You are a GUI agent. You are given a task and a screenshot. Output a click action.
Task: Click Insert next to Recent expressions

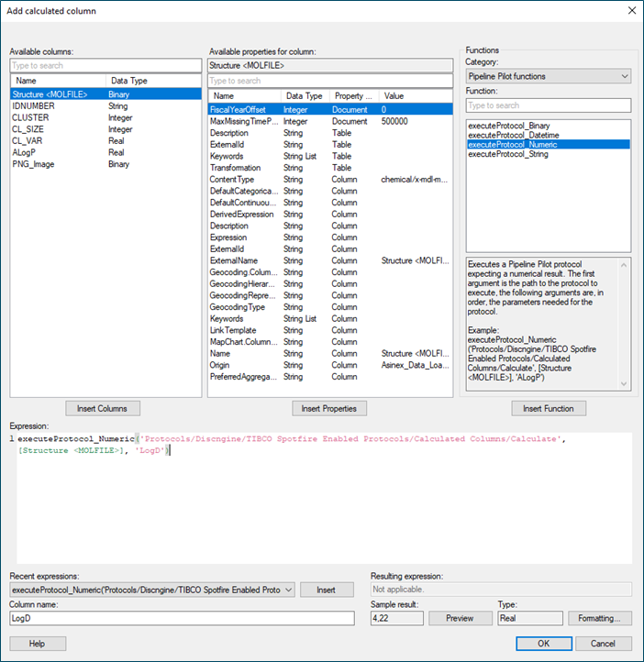tap(327, 590)
